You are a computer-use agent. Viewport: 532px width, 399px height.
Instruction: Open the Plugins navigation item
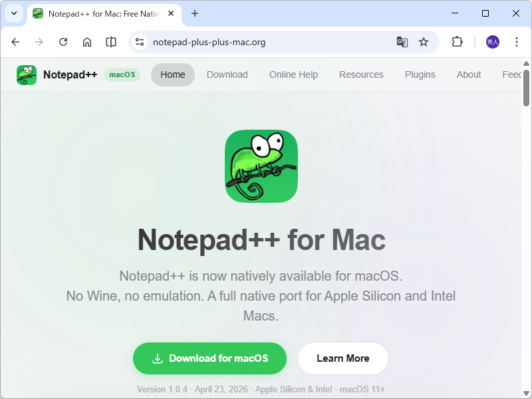point(420,74)
